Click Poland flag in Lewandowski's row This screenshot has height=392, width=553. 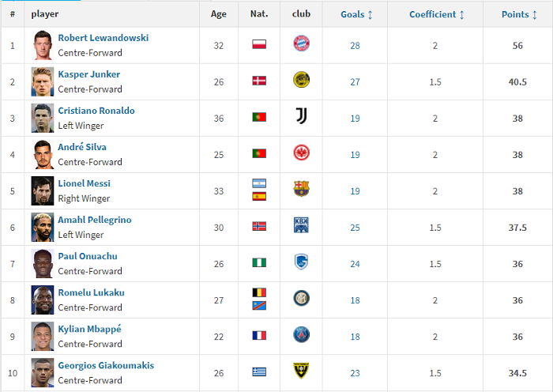pos(259,44)
